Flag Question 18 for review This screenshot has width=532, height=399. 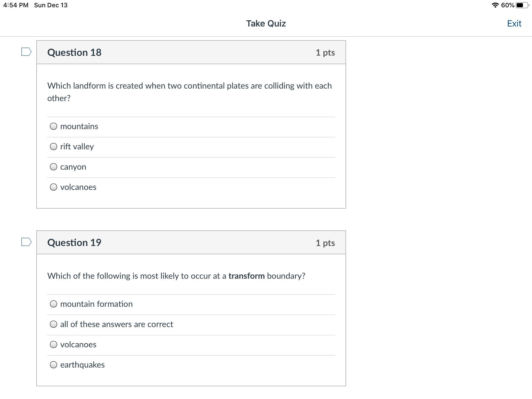tap(26, 52)
